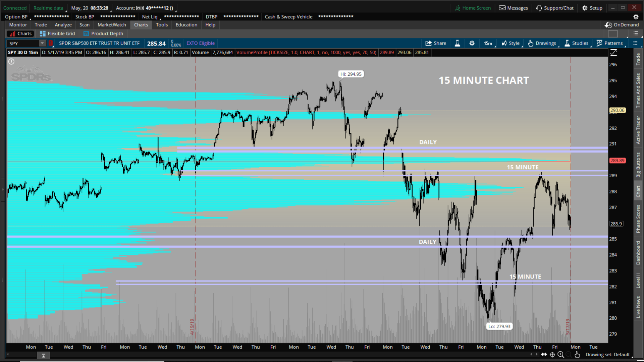The width and height of the screenshot is (644, 362).
Task: Open the Messages envelope
Action: 513,8
